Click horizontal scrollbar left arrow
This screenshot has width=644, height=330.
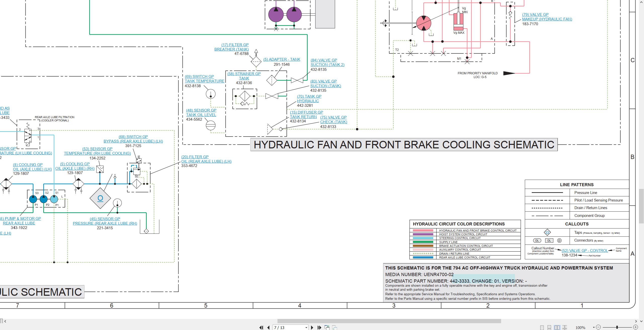point(5,321)
